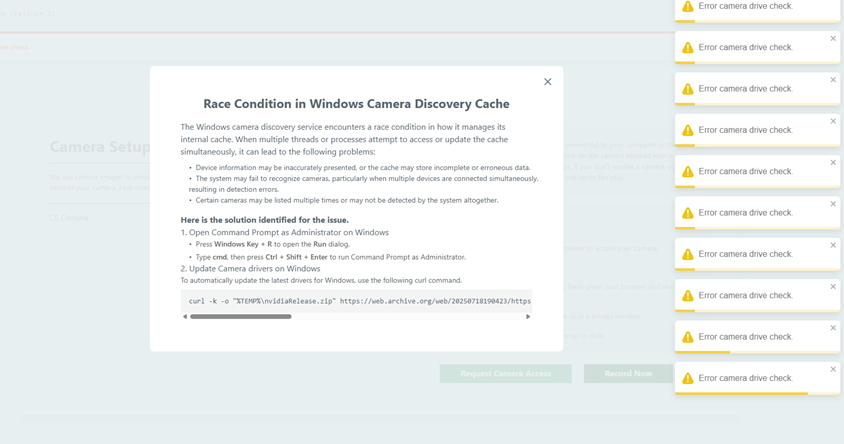This screenshot has height=444, width=844.
Task: Click the code box right scroll arrow
Action: click(528, 317)
